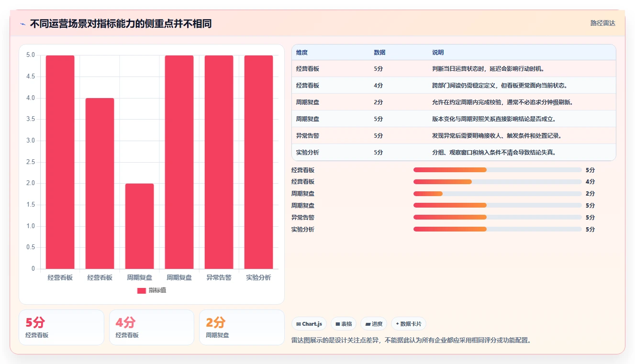Click the 周期复盘 progress bar showing 2分
Viewport: 635px width, 364px height.
tap(498, 194)
